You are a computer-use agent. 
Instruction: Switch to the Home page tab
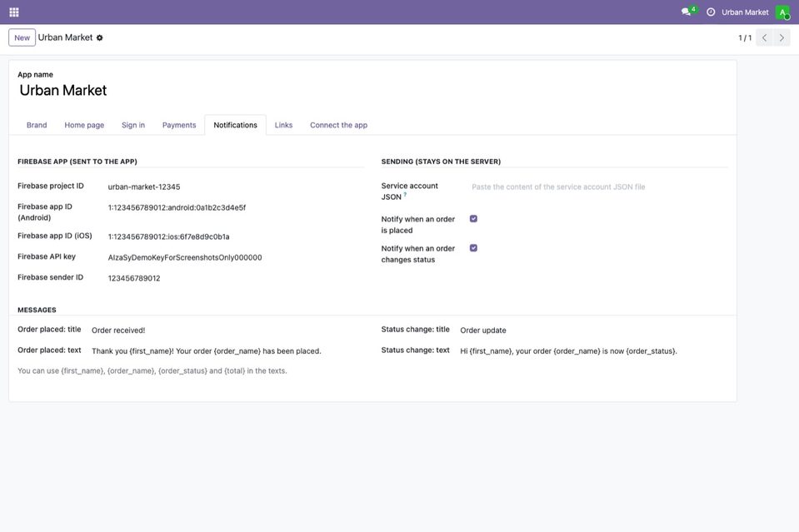(x=84, y=125)
